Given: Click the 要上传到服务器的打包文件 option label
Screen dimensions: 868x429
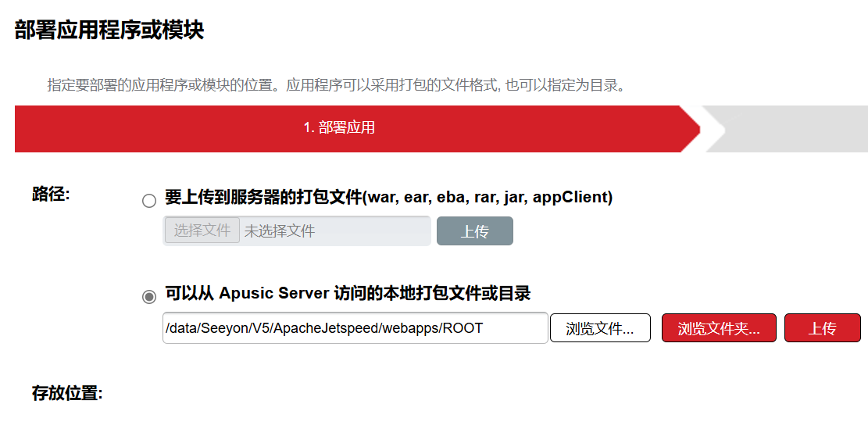Looking at the screenshot, I should (x=388, y=198).
